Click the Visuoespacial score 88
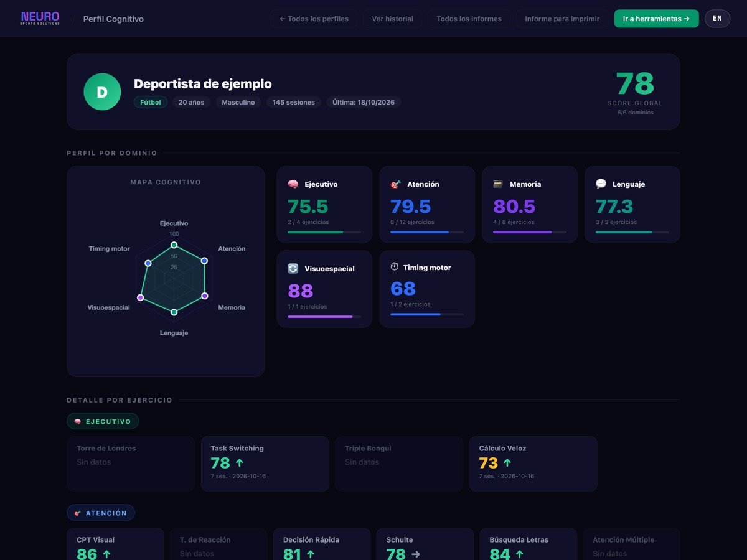Image resolution: width=747 pixels, height=560 pixels. tap(301, 291)
